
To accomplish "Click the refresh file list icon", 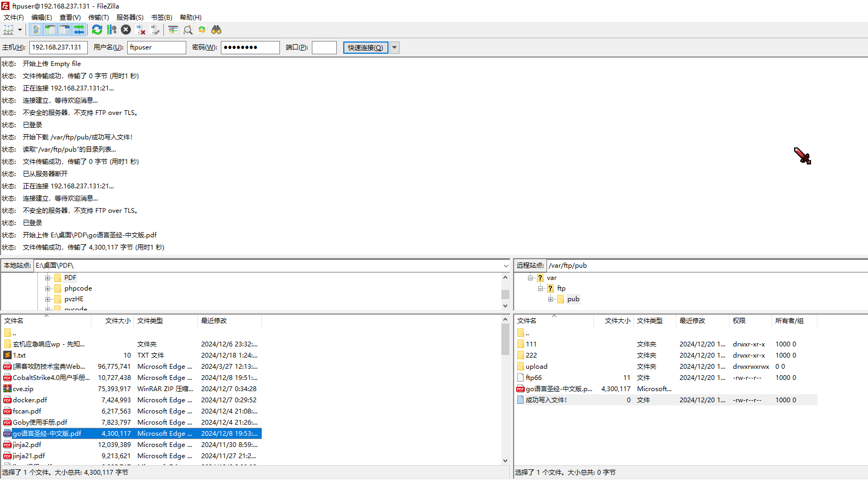I will click(x=97, y=30).
